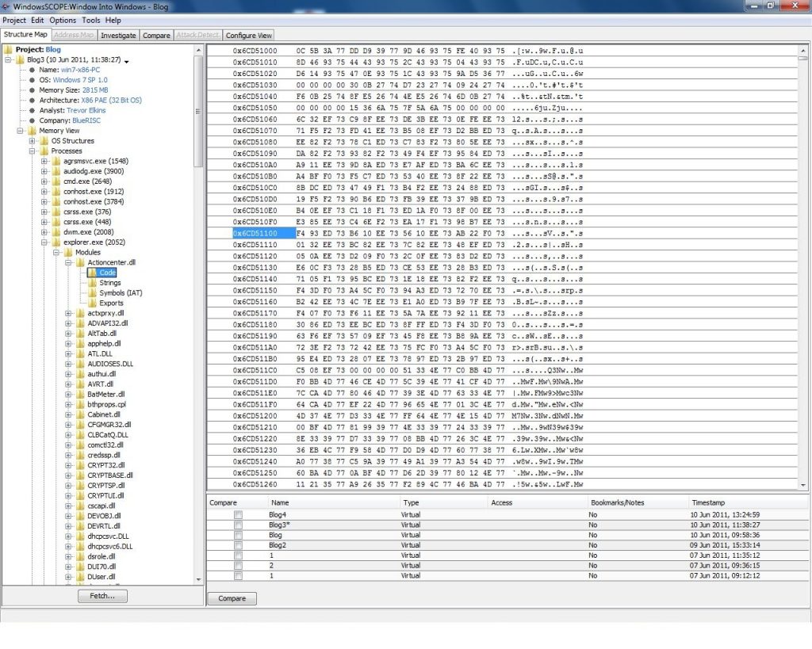Click the Symbols (IAT) folder icon
Screen dimensions: 812x649
[92, 293]
